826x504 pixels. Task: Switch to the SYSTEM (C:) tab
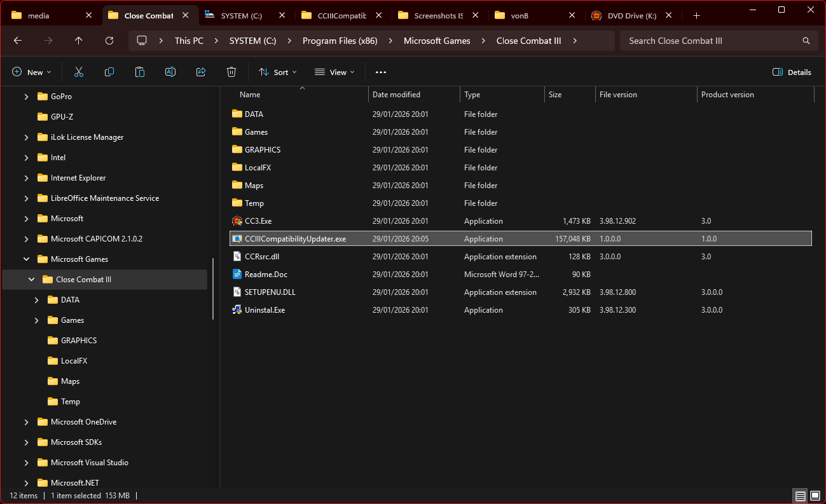click(246, 15)
